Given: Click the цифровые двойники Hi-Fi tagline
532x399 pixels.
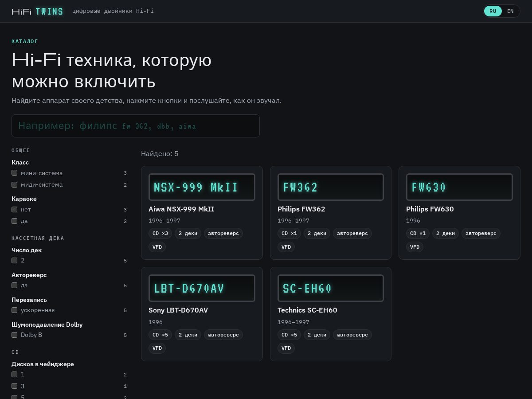Looking at the screenshot, I should 113,11.
